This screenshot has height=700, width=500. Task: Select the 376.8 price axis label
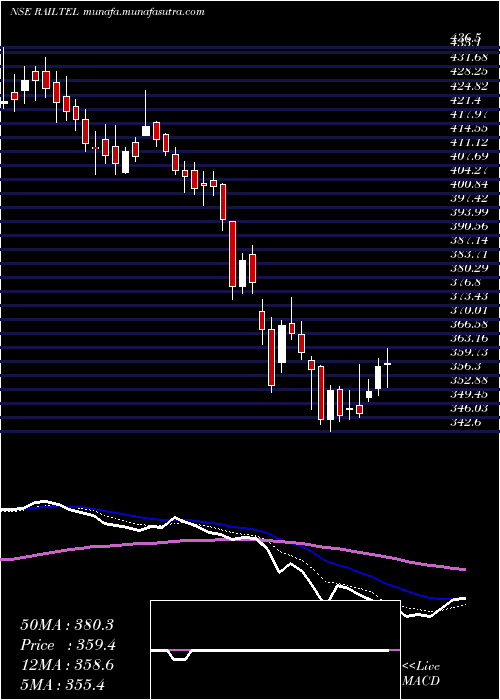468,282
